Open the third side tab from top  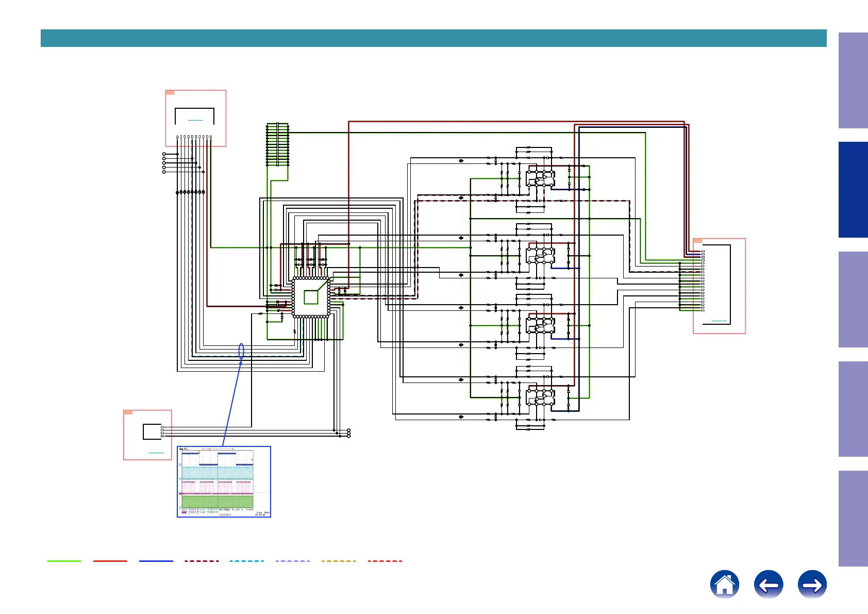point(853,300)
